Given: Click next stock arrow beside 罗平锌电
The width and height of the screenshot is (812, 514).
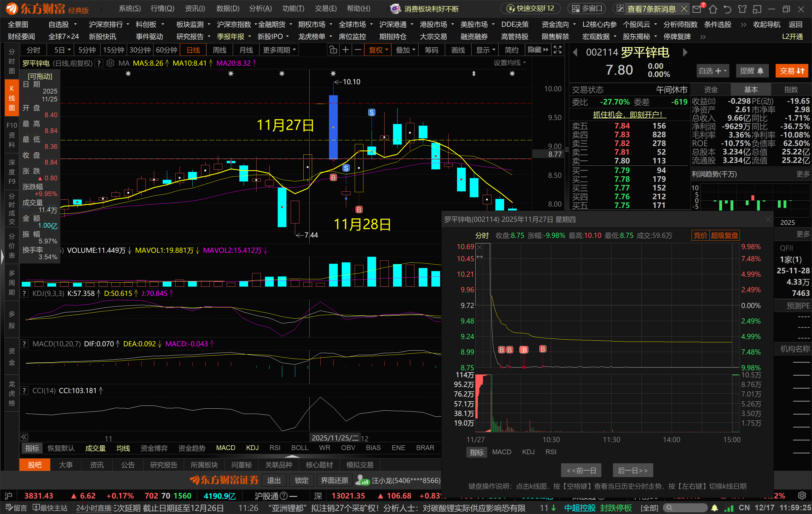Looking at the screenshot, I should 685,52.
